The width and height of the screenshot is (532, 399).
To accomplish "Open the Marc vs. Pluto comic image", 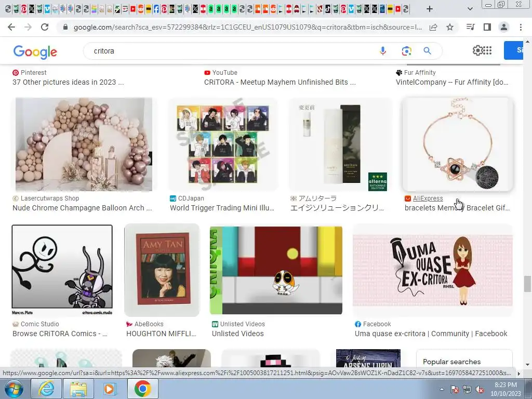I will (x=62, y=270).
